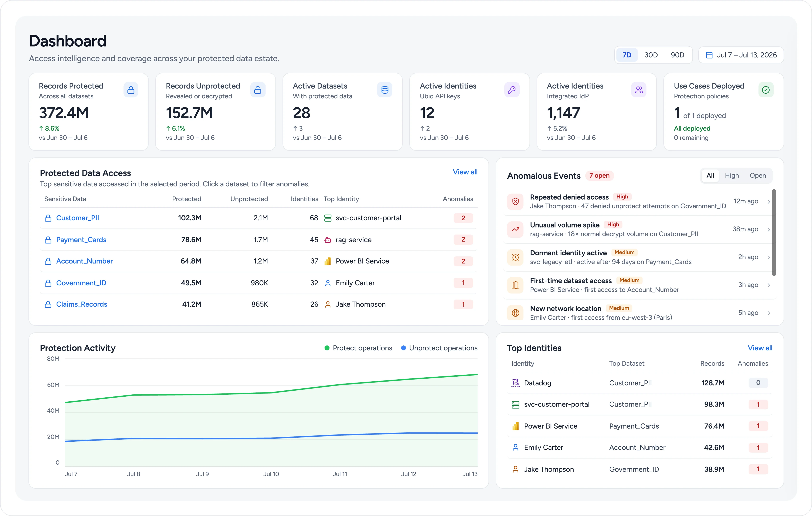Click the calendar icon in date range
The height and width of the screenshot is (516, 812).
[x=709, y=55]
